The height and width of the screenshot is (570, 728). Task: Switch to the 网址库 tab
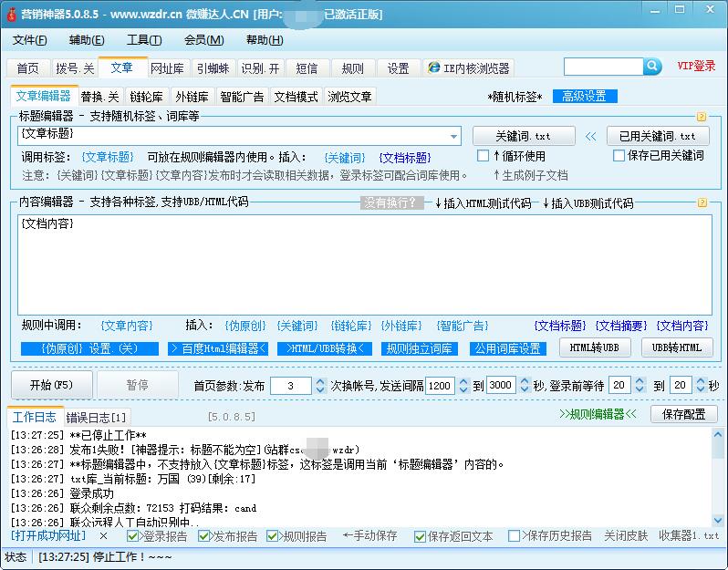167,68
